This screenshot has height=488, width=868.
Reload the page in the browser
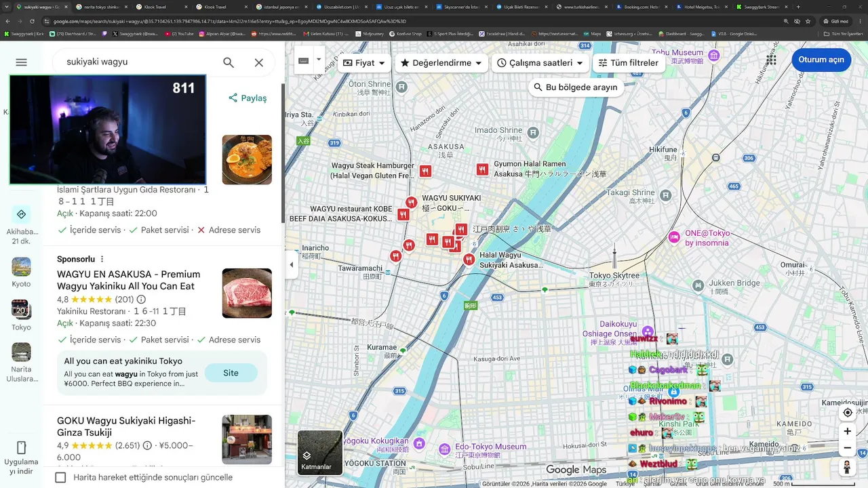[32, 21]
